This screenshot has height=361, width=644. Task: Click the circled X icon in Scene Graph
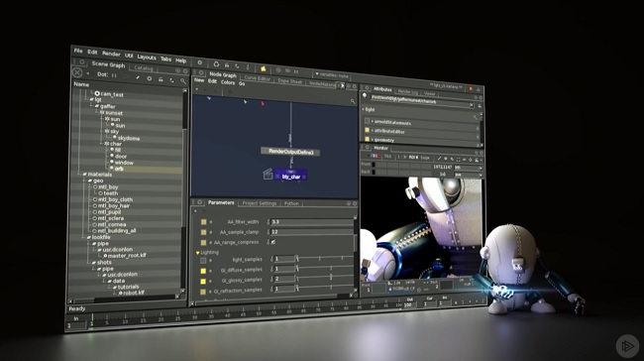[x=77, y=72]
